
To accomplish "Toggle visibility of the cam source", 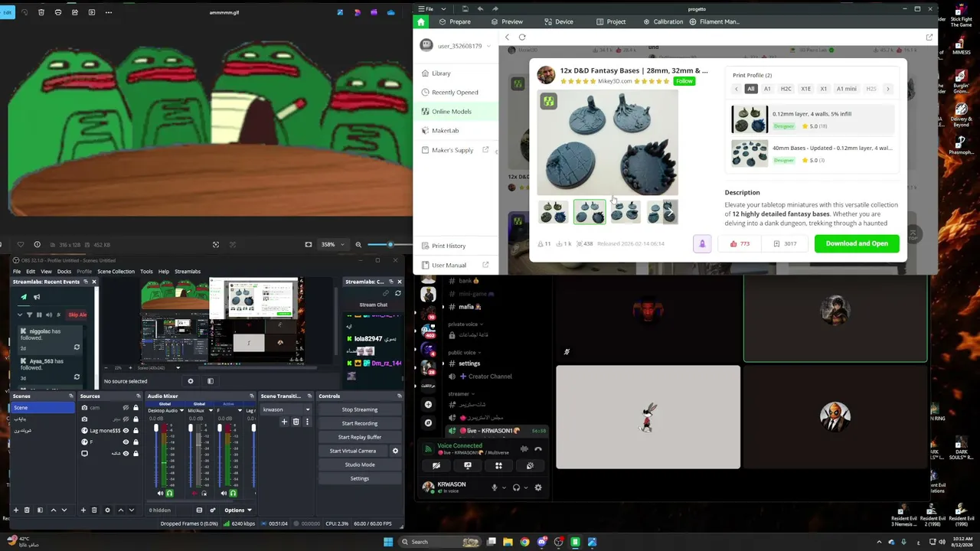I will 126,408.
